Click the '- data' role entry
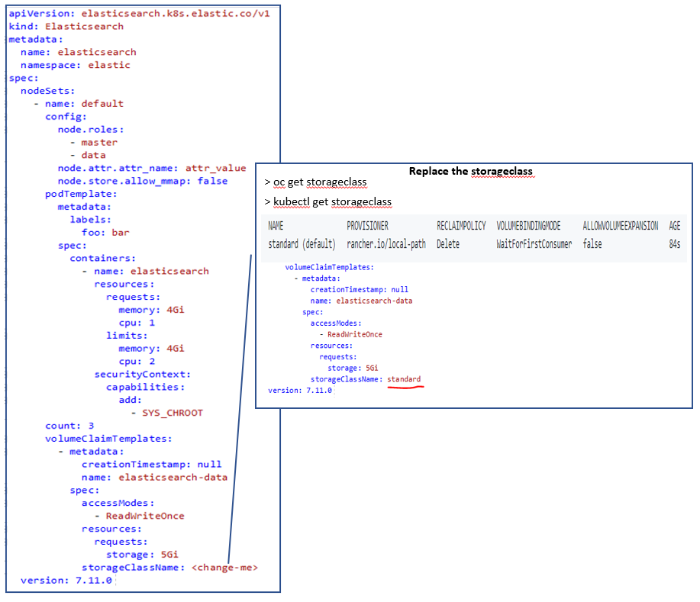Screen dimensions: 700x602 88,156
